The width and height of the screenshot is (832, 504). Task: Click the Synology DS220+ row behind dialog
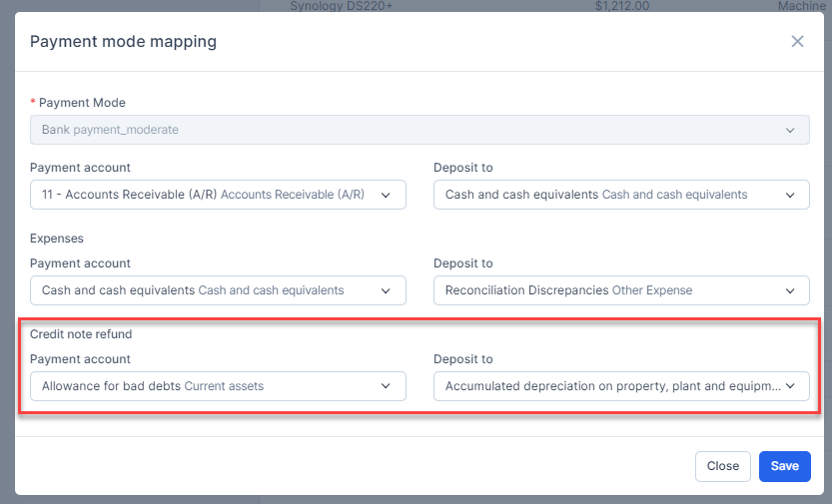point(343,6)
